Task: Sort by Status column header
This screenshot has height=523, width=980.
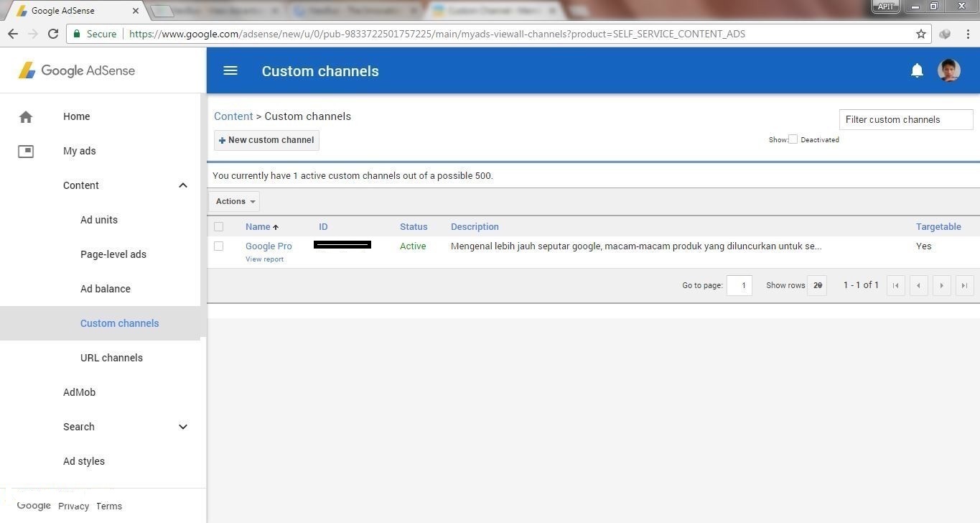Action: (414, 226)
